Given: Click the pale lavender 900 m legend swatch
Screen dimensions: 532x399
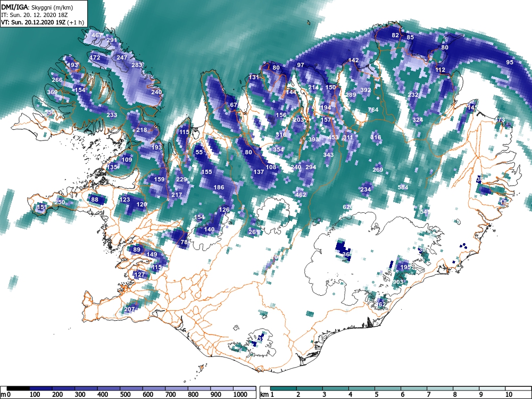Looking at the screenshot, I should (x=221, y=388).
